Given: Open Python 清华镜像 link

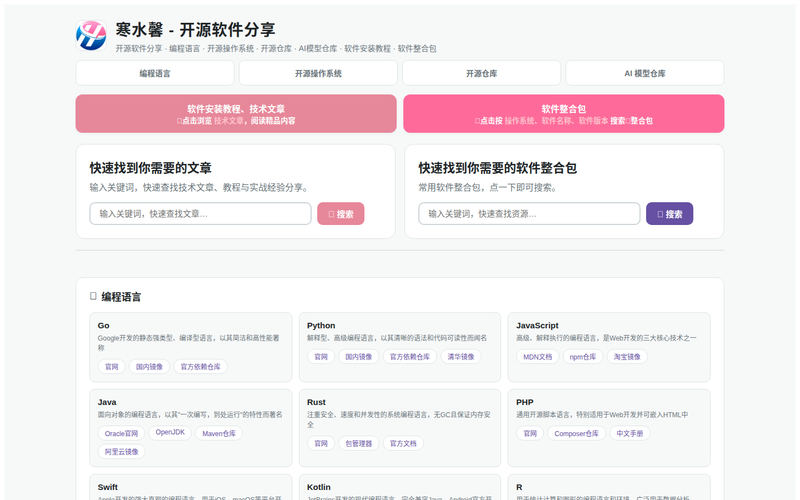Looking at the screenshot, I should pos(461,357).
